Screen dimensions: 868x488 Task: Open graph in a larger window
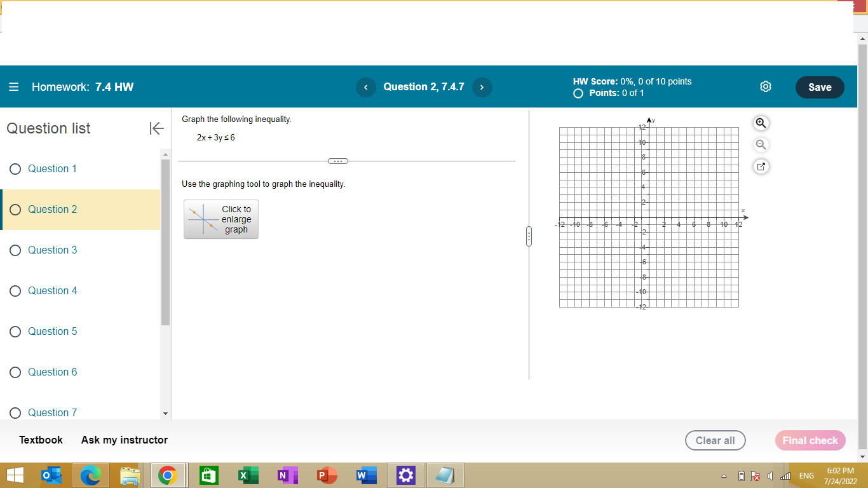point(761,166)
